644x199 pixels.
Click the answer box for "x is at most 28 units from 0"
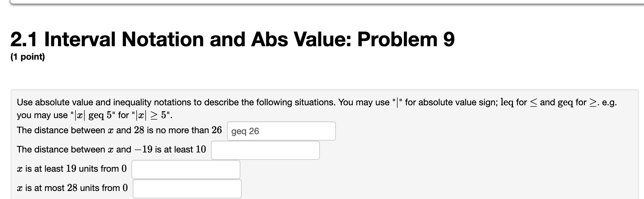[x=188, y=188]
